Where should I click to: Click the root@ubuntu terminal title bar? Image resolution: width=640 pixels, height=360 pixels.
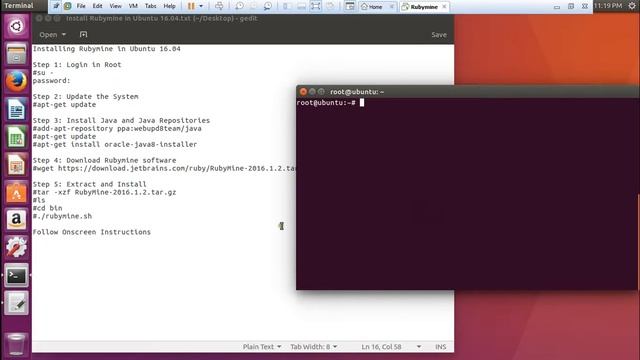point(468,91)
